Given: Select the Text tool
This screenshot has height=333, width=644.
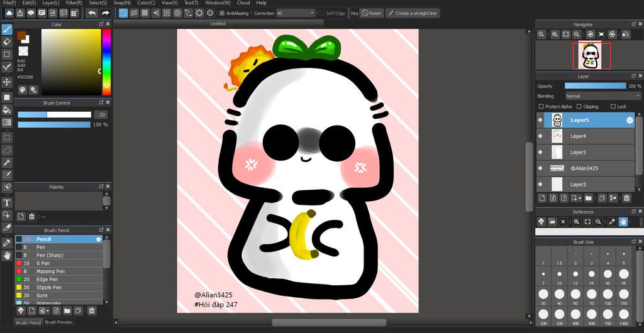Looking at the screenshot, I should tap(7, 202).
